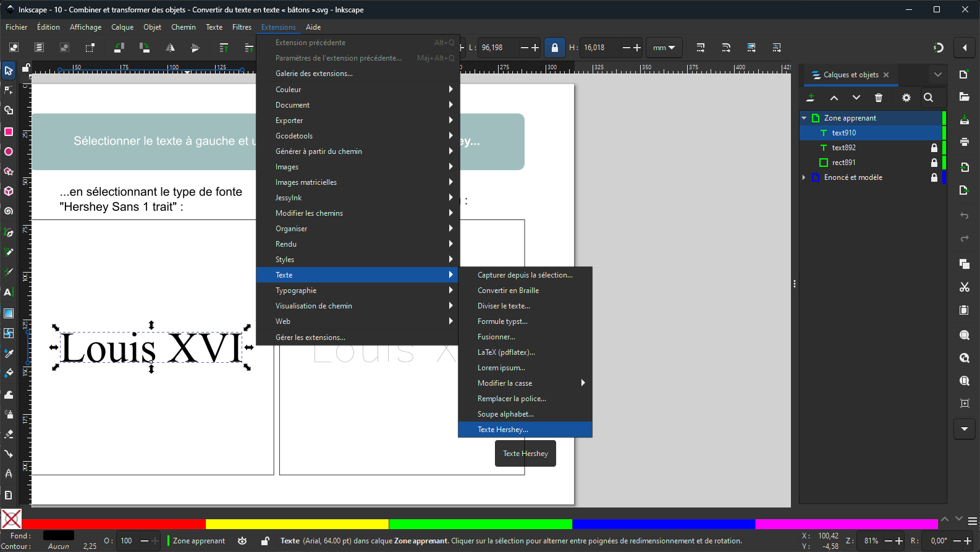Click Gérer les extensions... entry
980x552 pixels.
tap(357, 338)
